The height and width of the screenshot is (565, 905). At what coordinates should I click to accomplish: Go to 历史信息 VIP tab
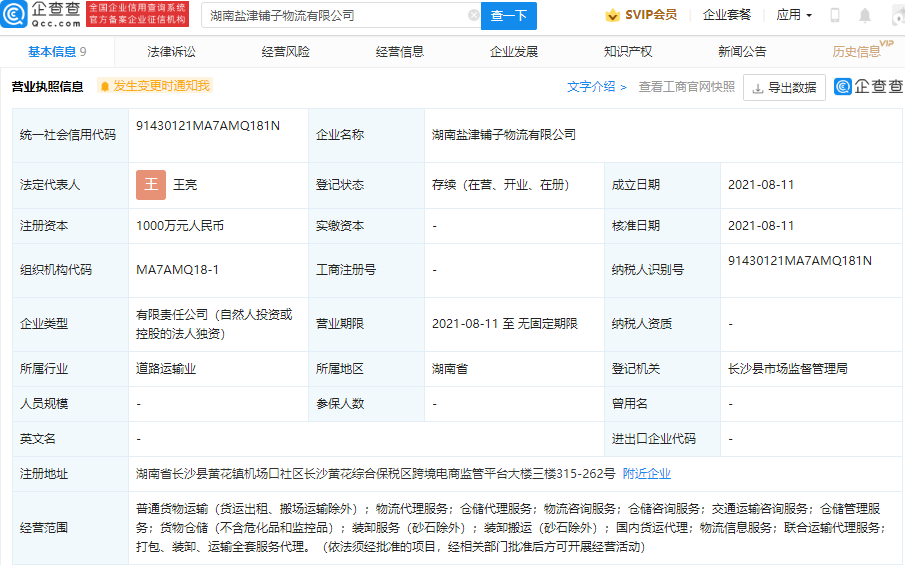858,52
